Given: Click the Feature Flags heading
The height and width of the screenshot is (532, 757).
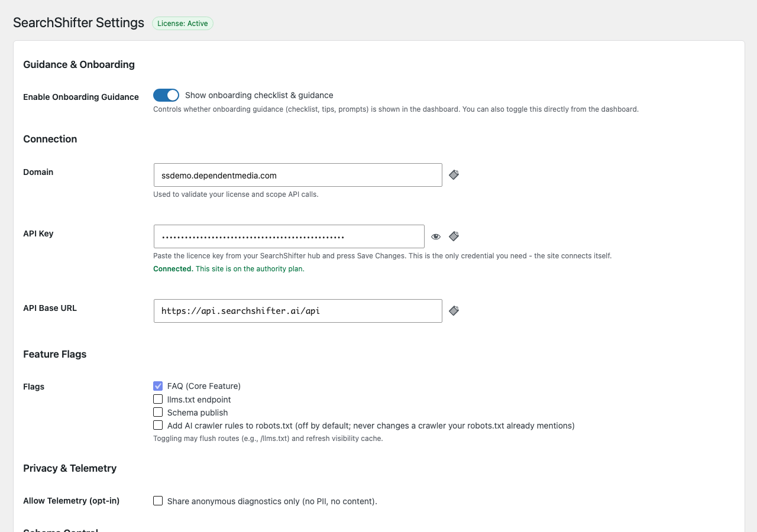Looking at the screenshot, I should point(55,354).
